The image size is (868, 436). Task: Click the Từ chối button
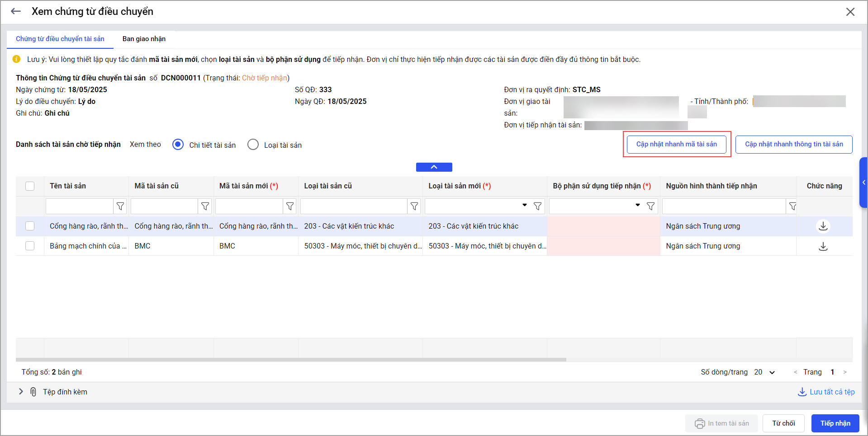[783, 423]
